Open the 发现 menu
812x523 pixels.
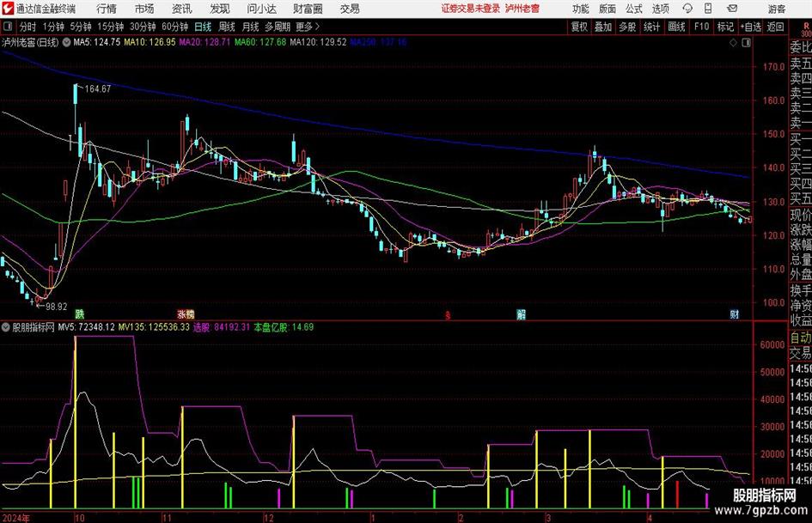(220, 9)
